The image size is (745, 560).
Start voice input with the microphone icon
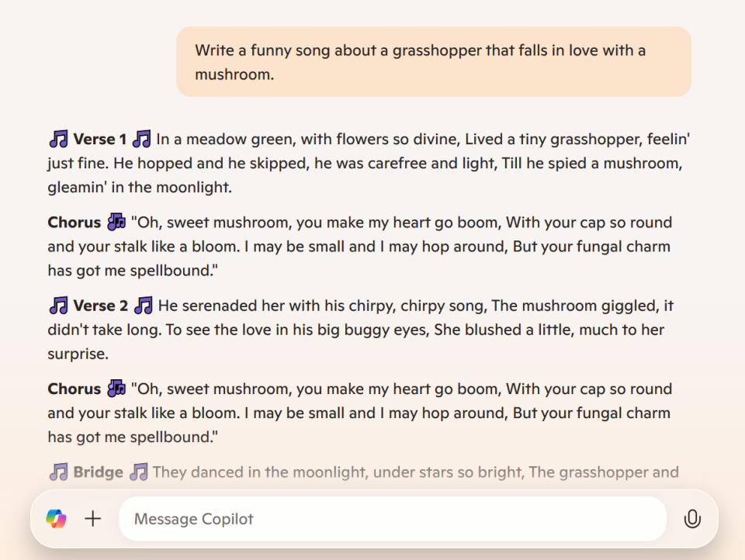click(692, 519)
